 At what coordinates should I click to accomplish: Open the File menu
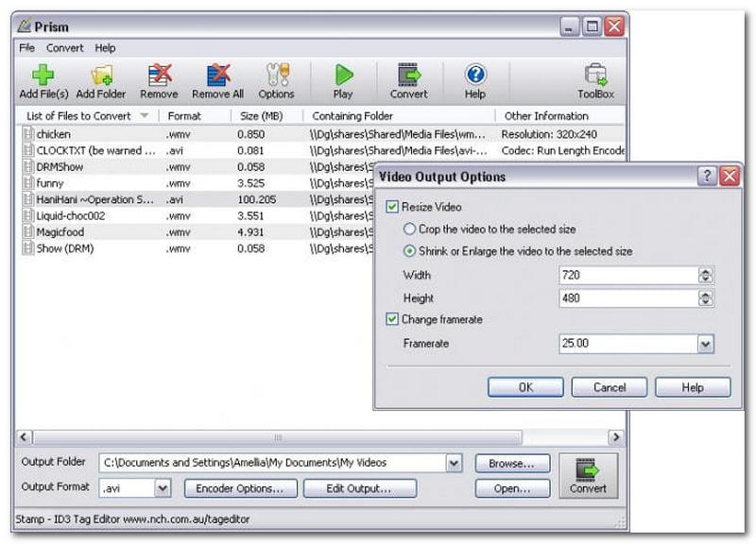tap(26, 48)
